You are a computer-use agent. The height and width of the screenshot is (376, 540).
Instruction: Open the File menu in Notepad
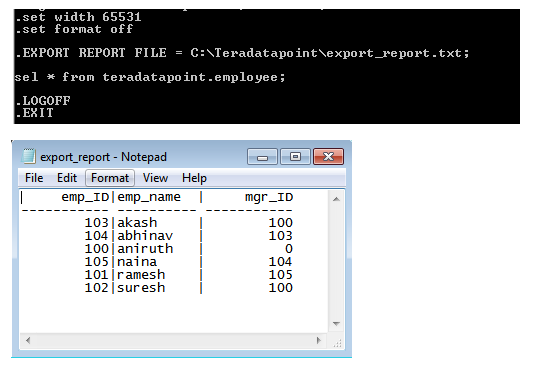tap(34, 178)
